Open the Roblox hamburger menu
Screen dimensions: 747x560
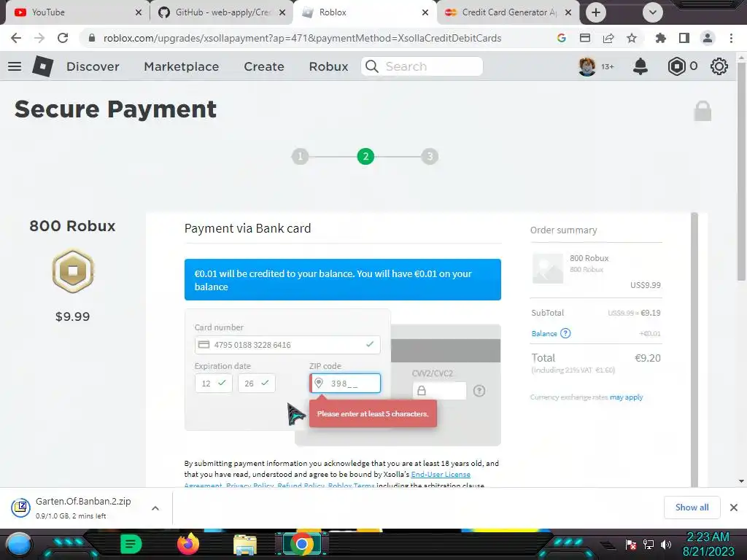(x=15, y=66)
